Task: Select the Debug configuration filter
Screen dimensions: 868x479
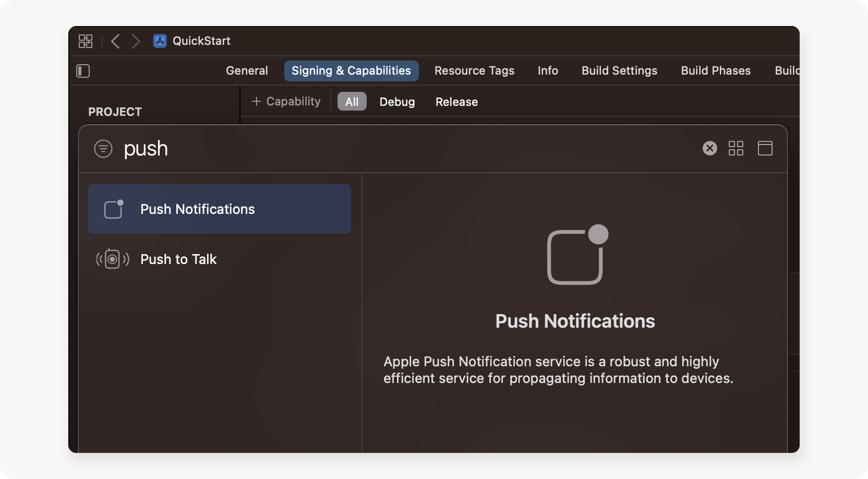Action: click(397, 102)
